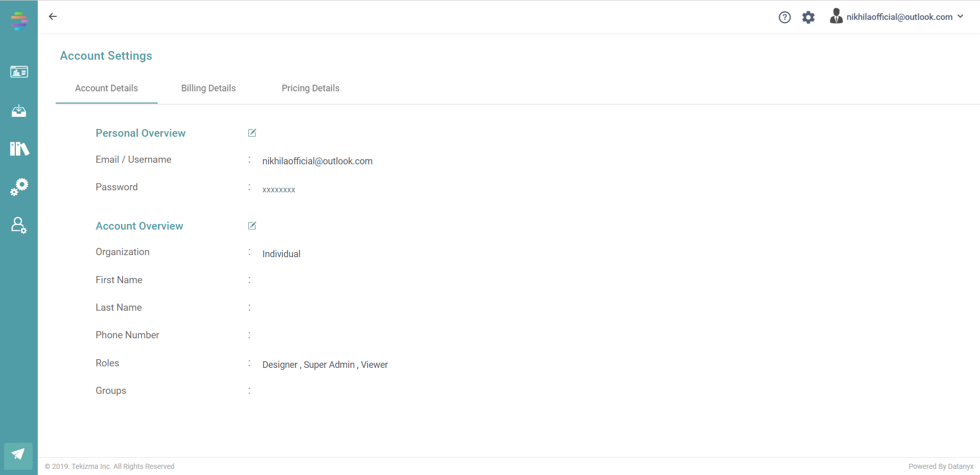The height and width of the screenshot is (475, 980).
Task: Edit the Personal Overview section
Action: click(x=252, y=133)
